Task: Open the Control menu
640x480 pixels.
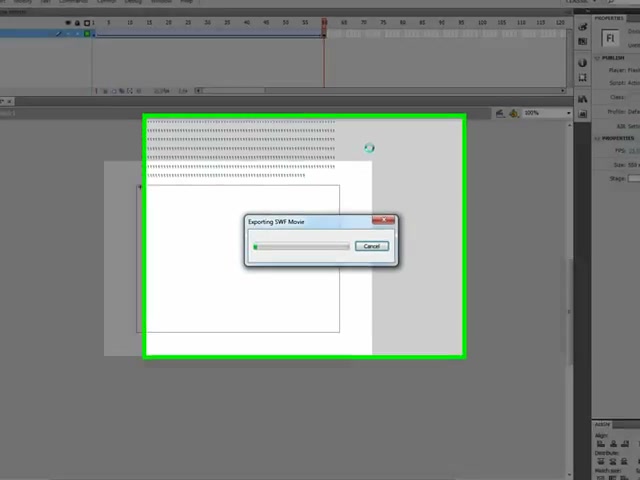Action: [x=107, y=2]
